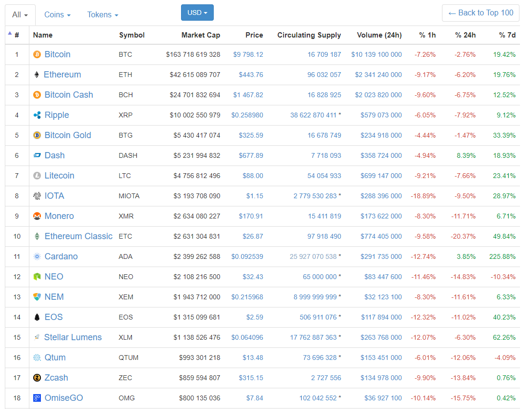Expand the Coins filter dropdown
The height and width of the screenshot is (409, 532).
click(x=57, y=15)
